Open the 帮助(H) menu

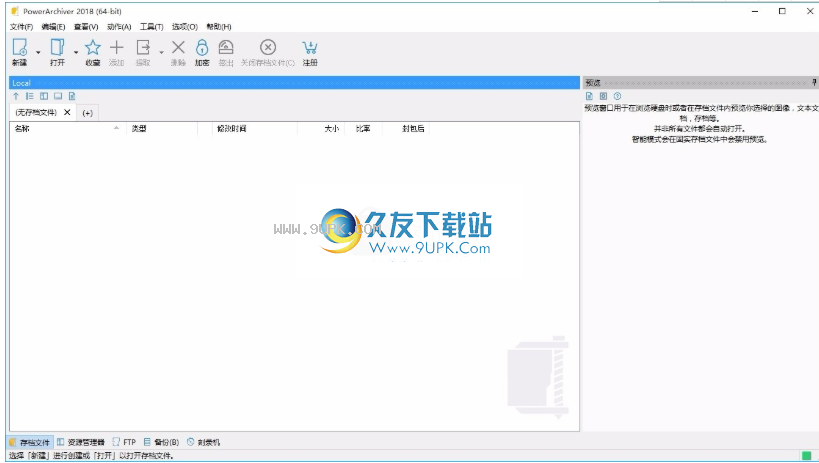[x=219, y=27]
